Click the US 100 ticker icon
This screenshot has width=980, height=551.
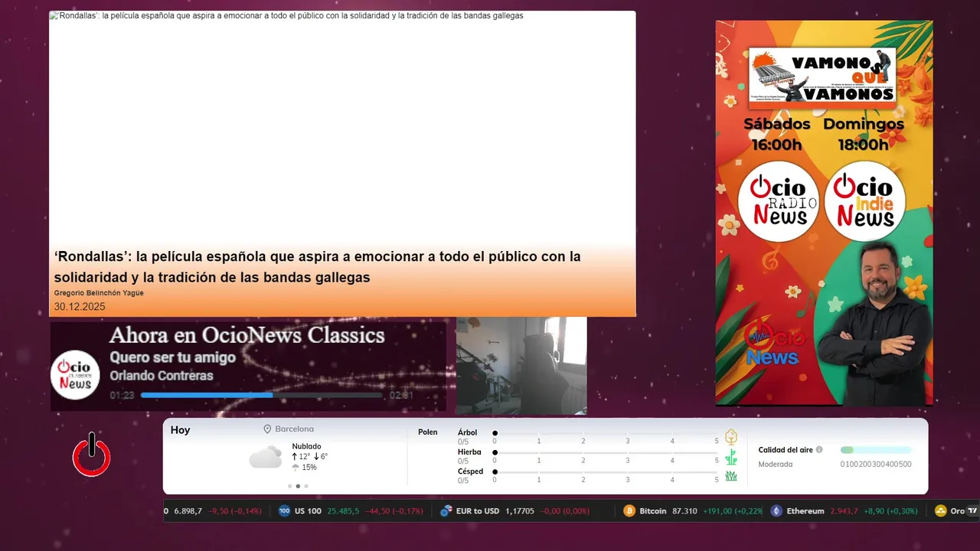tap(284, 511)
